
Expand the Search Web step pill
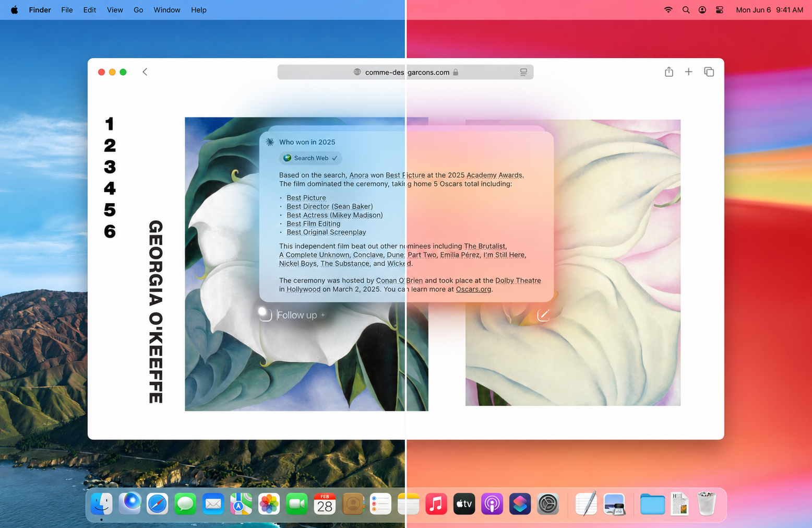tap(311, 158)
